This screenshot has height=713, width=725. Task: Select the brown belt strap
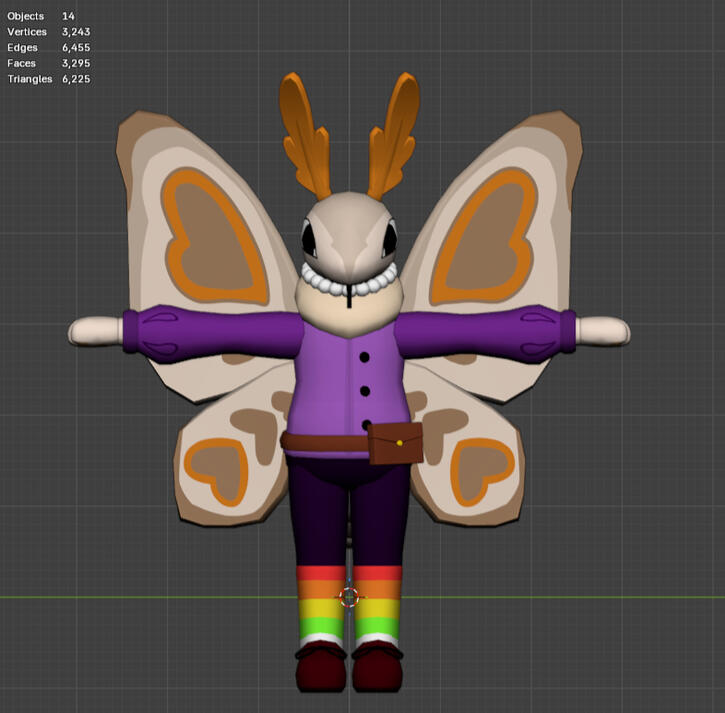[326, 443]
